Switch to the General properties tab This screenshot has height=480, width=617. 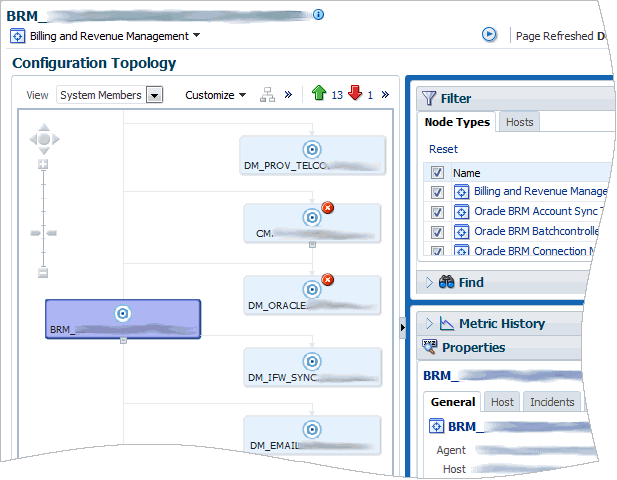pos(453,402)
